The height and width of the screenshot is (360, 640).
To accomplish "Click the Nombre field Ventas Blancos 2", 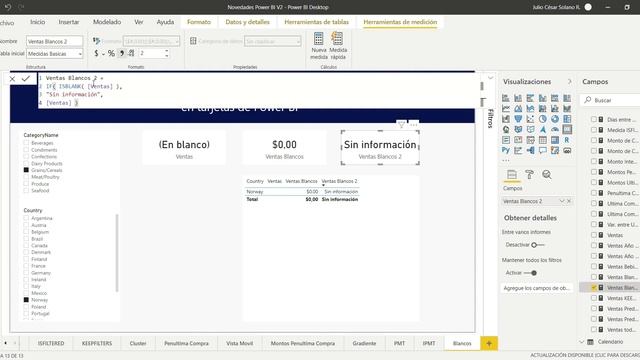I will [54, 41].
